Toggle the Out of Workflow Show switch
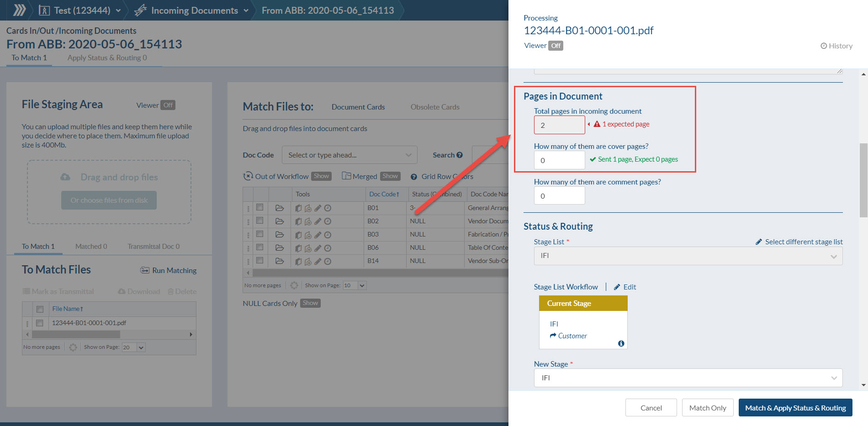Image resolution: width=868 pixels, height=426 pixels. 321,176
